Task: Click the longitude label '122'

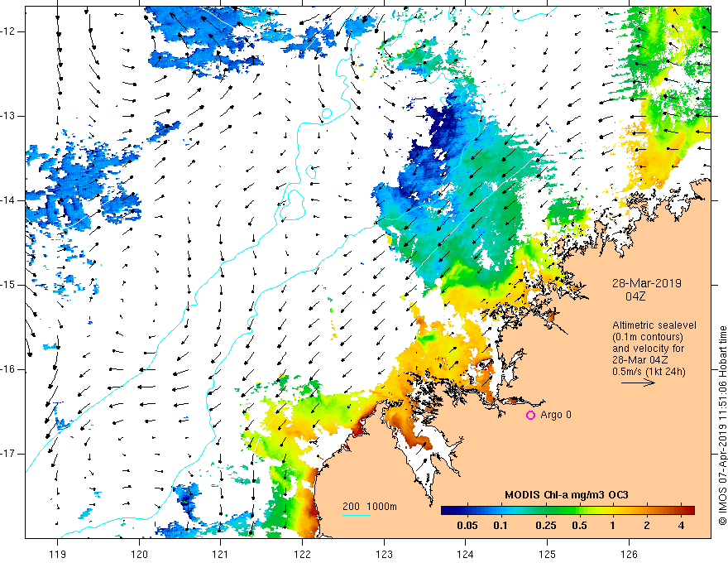Action: [x=302, y=555]
